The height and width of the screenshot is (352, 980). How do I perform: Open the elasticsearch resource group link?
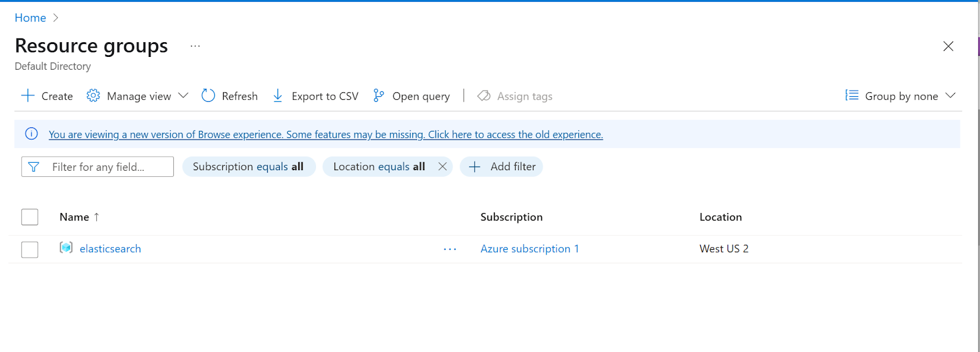pyautogui.click(x=110, y=249)
